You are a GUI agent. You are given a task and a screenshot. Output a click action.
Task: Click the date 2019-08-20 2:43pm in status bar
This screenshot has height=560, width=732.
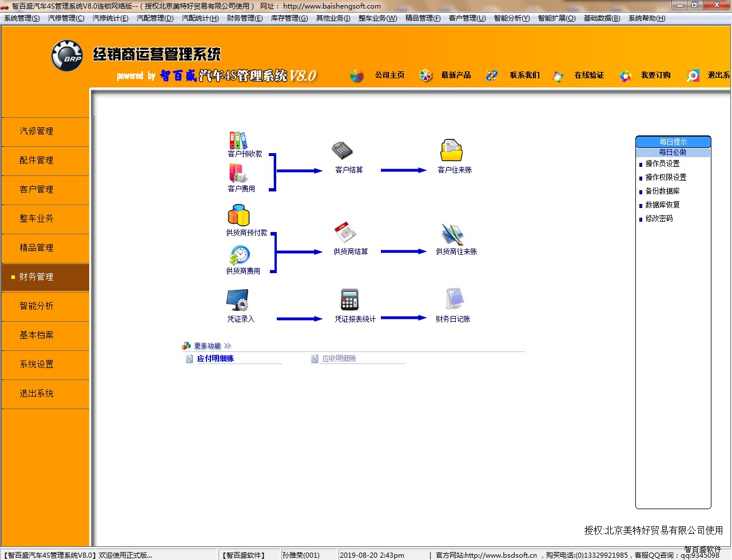pos(372,555)
